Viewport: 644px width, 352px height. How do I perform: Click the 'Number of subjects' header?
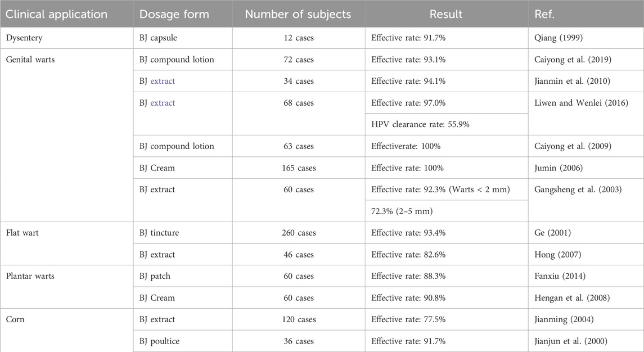point(298,15)
